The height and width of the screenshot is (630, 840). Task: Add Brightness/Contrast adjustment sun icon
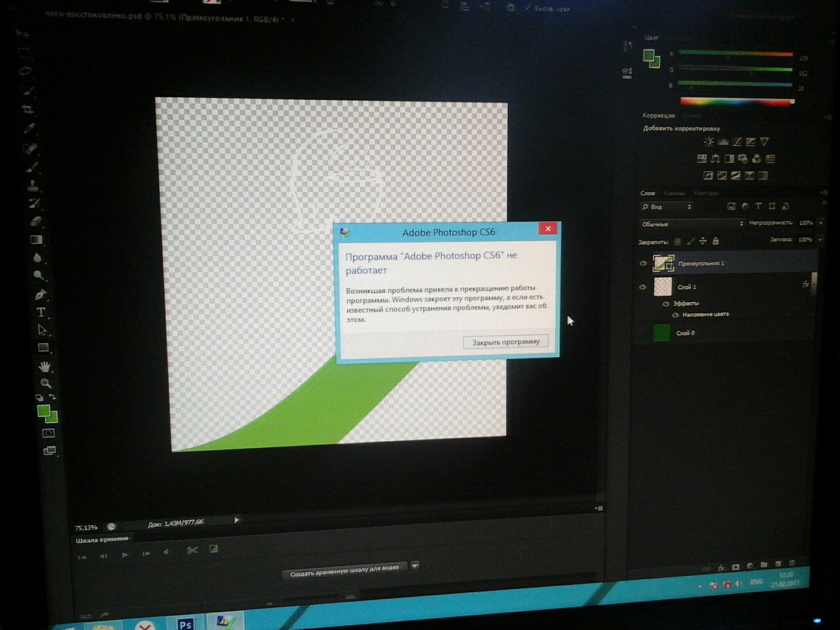pyautogui.click(x=709, y=142)
